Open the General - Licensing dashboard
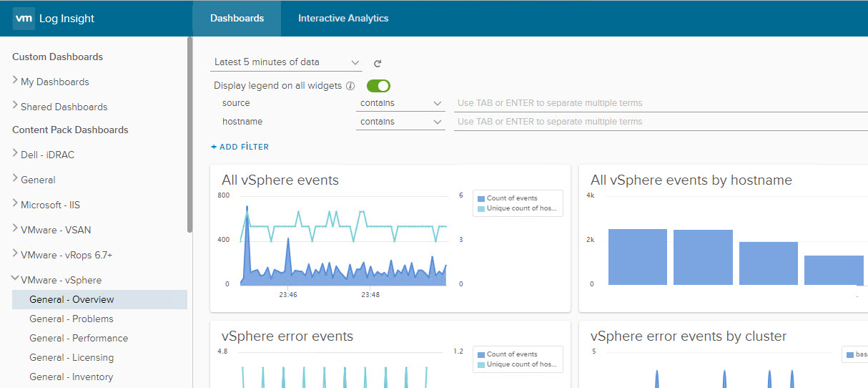Image resolution: width=868 pixels, height=388 pixels. point(71,357)
